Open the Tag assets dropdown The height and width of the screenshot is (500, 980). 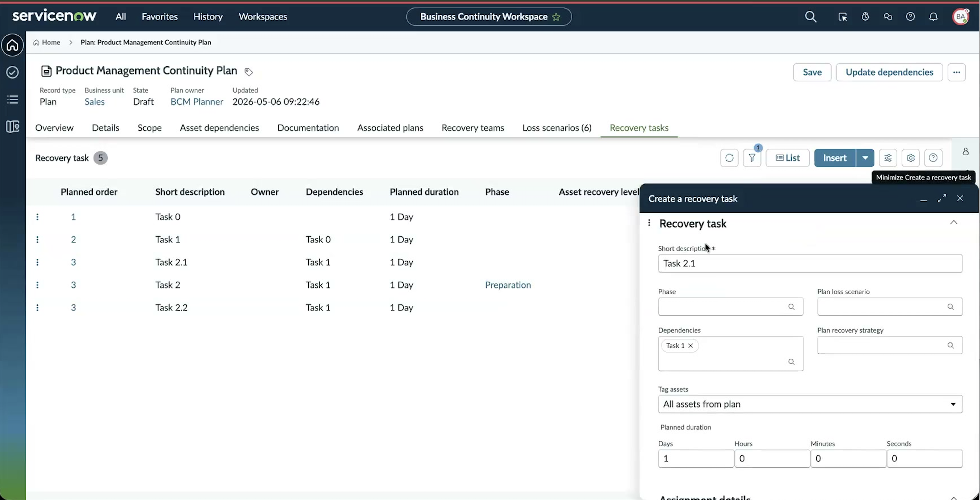(x=810, y=404)
